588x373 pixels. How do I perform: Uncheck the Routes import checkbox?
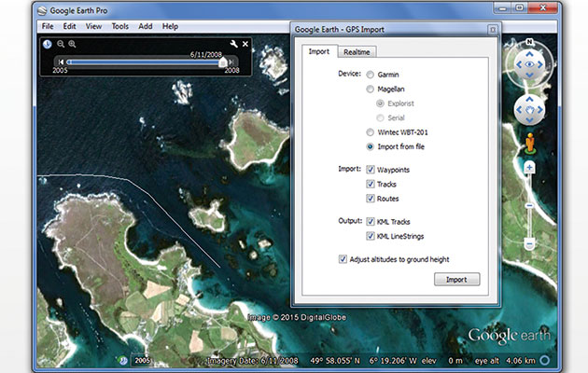(x=371, y=199)
